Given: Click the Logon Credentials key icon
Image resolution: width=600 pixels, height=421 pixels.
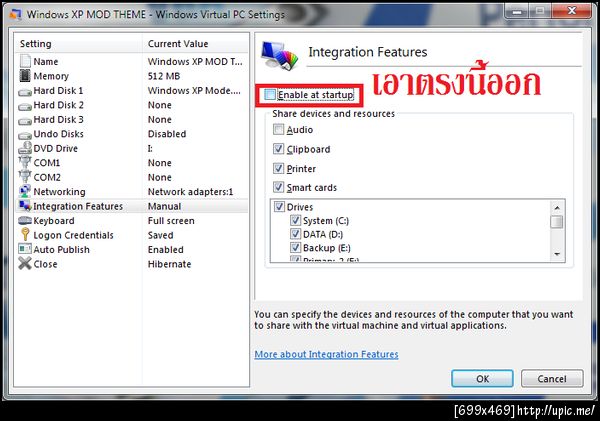Looking at the screenshot, I should [25, 235].
